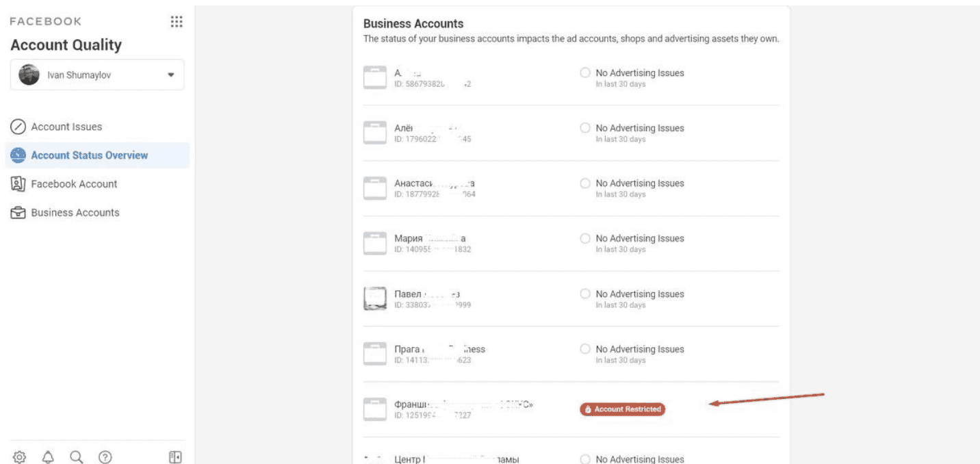Click the status circle in the Прага row
Image resolution: width=980 pixels, height=464 pixels.
[x=585, y=349]
